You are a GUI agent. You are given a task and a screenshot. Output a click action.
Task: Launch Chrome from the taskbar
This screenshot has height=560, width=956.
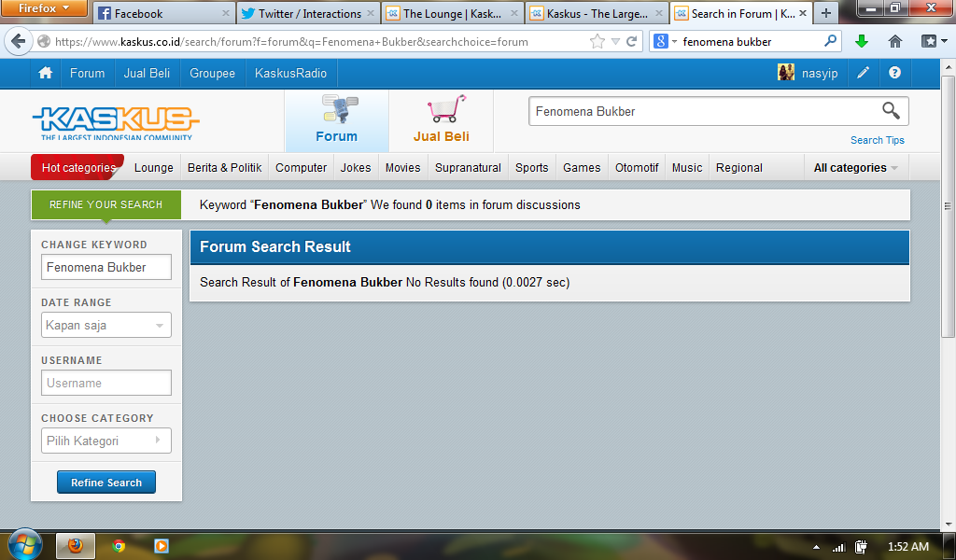(119, 546)
